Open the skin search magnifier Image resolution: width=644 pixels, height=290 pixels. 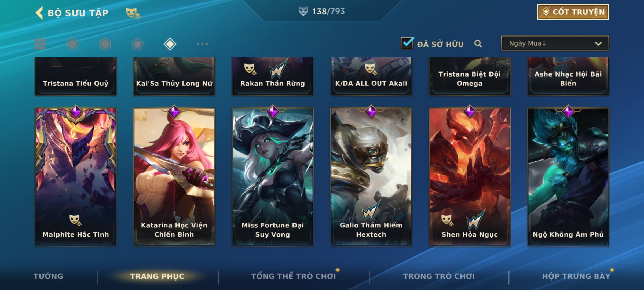(x=478, y=44)
